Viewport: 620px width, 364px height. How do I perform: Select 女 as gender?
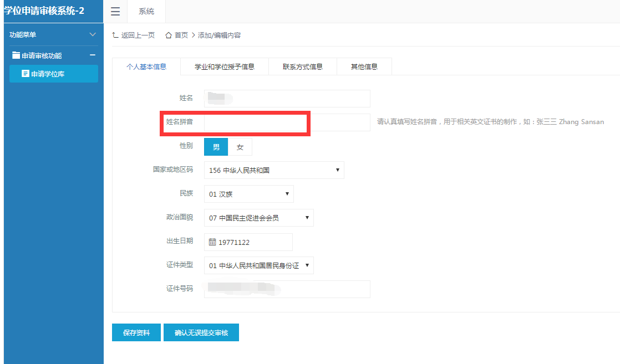(x=240, y=146)
